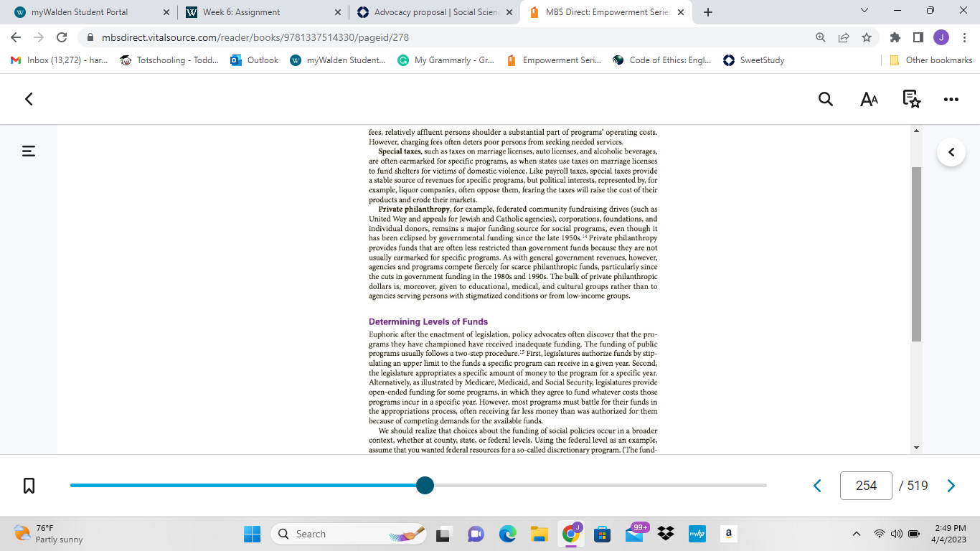Open the notebook highlights star icon
This screenshot has width=980, height=551.
(911, 99)
